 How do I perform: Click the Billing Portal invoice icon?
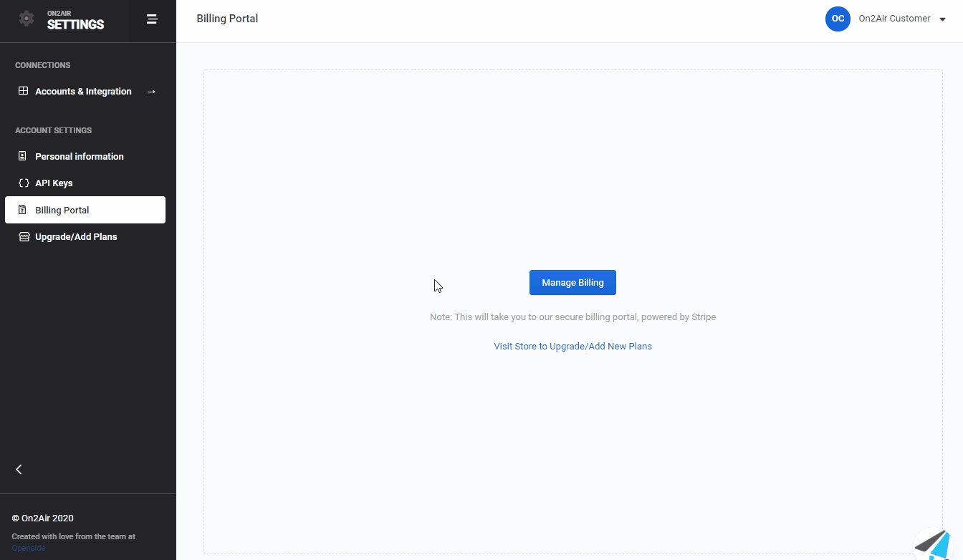pos(23,210)
